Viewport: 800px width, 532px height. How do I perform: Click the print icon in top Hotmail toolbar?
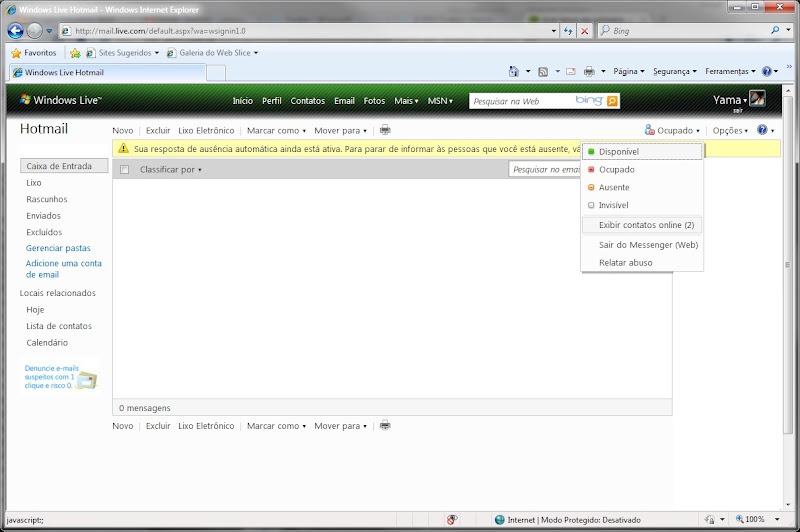coord(385,130)
